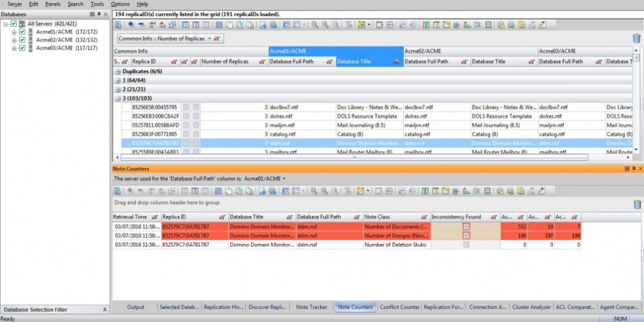Click the red pin chart icon ending upper toolbar
The image size is (644, 322).
(x=542, y=24)
